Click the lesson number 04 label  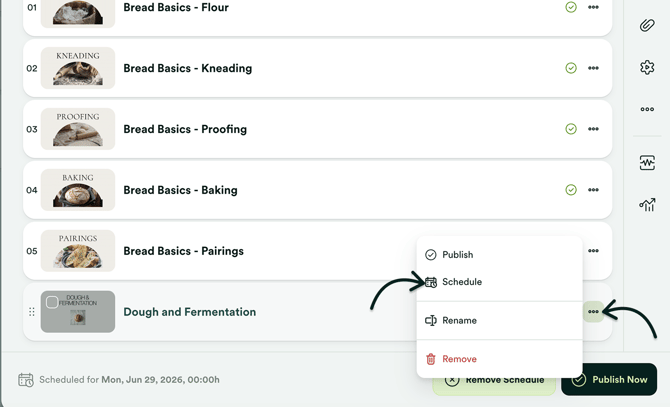[x=32, y=190]
